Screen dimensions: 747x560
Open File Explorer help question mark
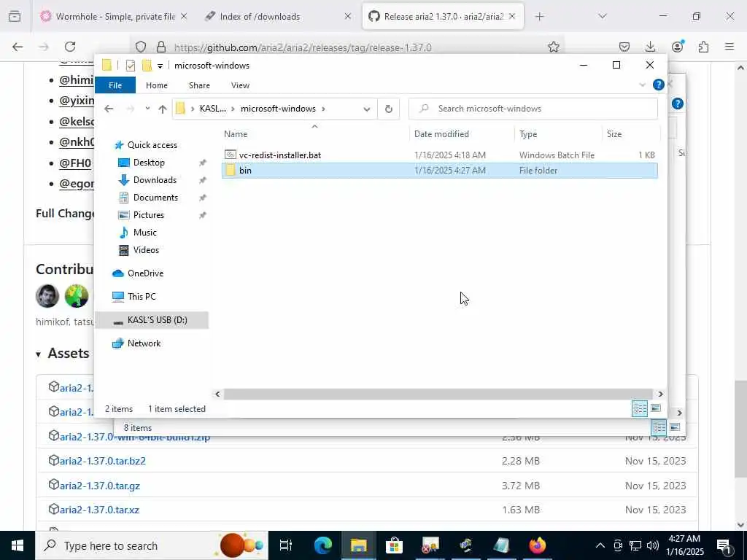pyautogui.click(x=659, y=85)
